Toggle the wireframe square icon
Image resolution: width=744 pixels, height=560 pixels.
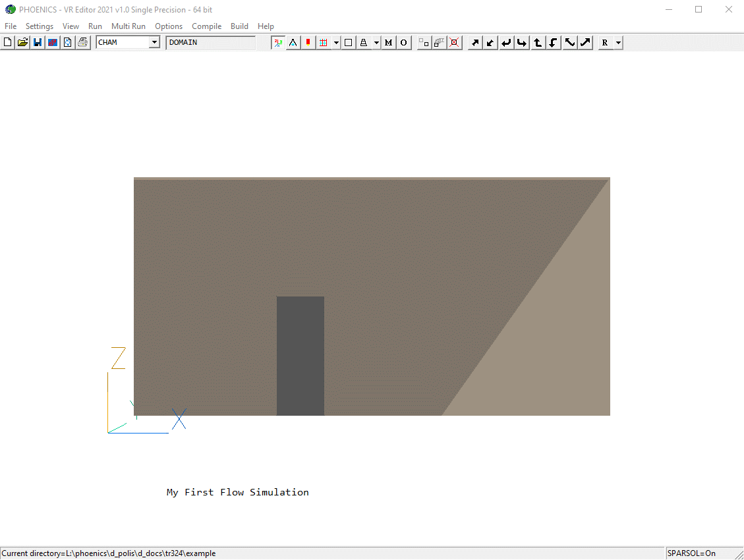click(x=349, y=43)
